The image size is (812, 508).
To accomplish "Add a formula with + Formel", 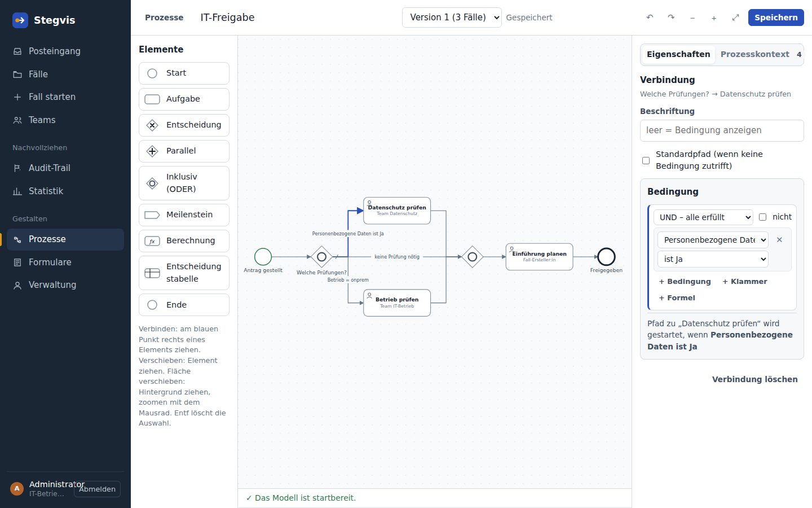I will 677,298.
